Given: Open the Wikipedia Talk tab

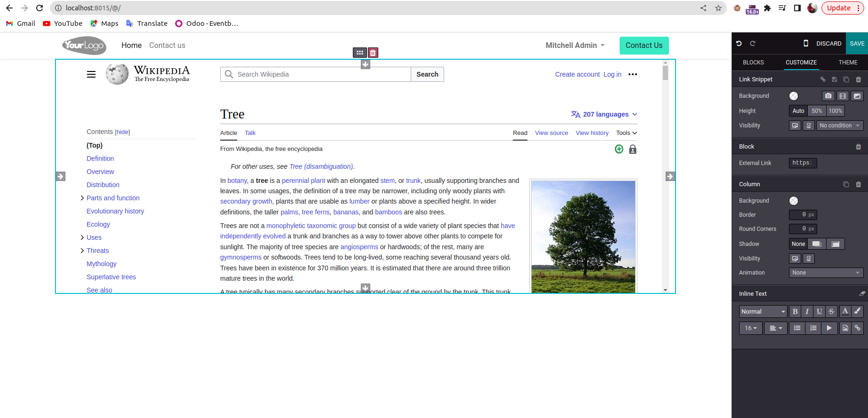Looking at the screenshot, I should (250, 133).
